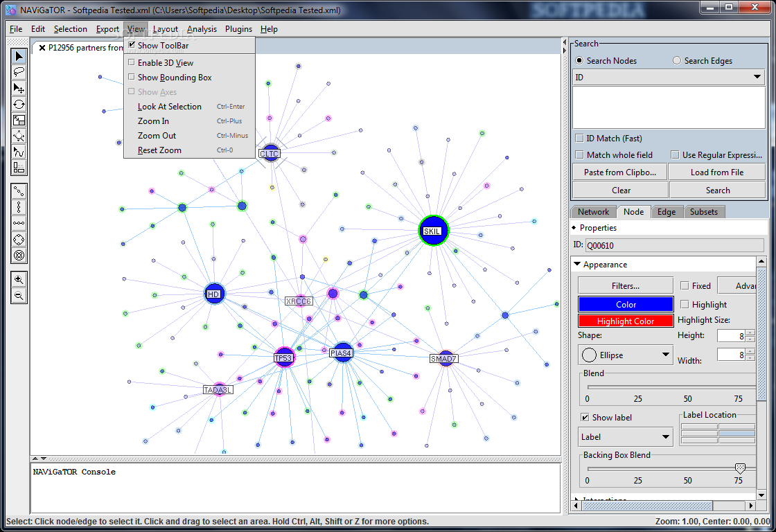Close the P12956 partners tab via X

pos(42,48)
